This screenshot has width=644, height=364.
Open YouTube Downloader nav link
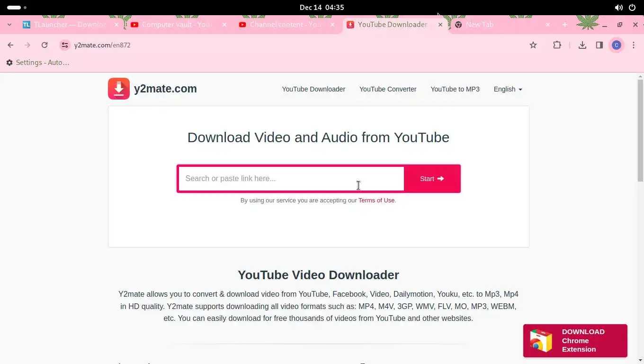point(313,89)
